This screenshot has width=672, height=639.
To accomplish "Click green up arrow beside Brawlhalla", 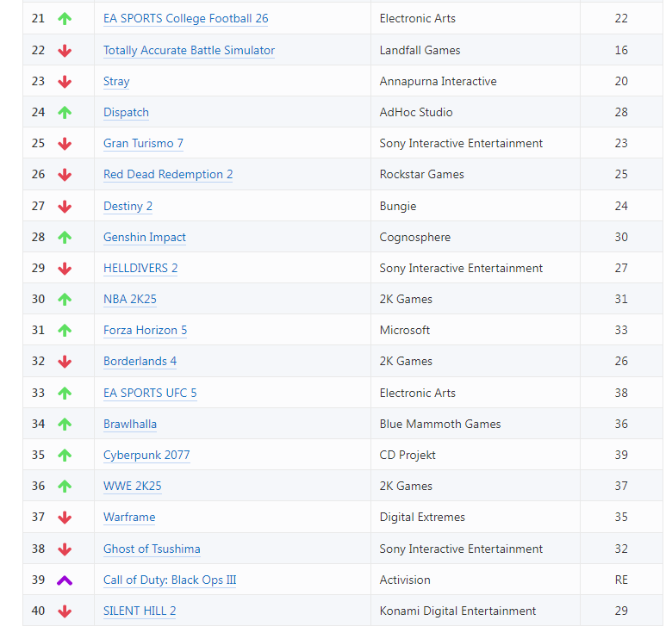I will pyautogui.click(x=65, y=424).
